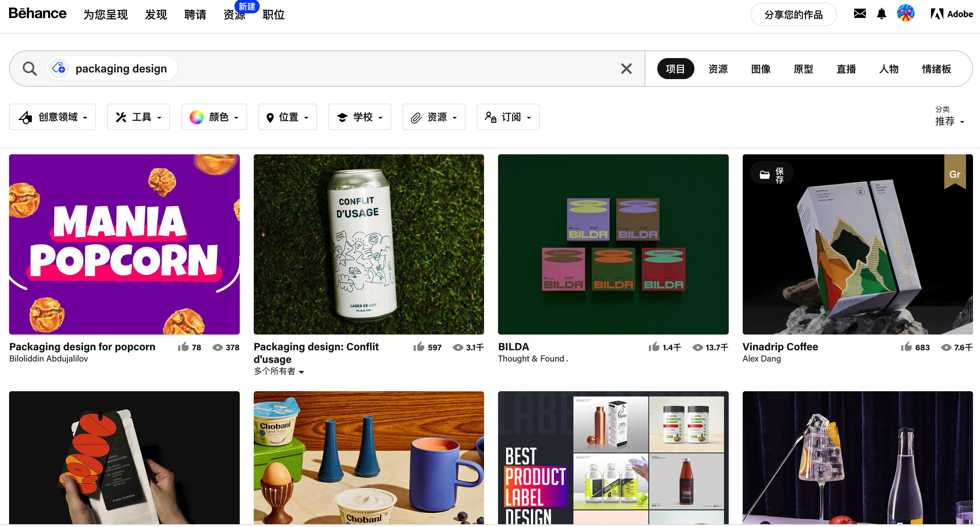
Task: Expand the 位置 location dropdown
Action: point(288,117)
